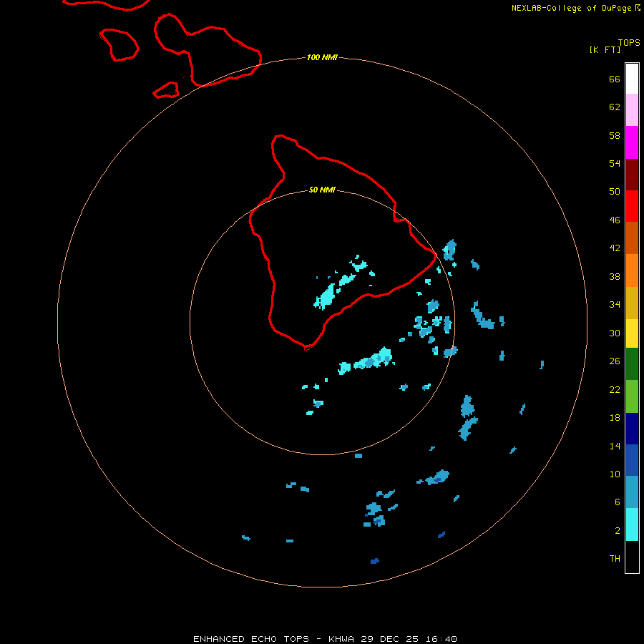Viewport: 644px width, 644px height.
Task: Click the '16:40' time stamp
Action: [441, 639]
